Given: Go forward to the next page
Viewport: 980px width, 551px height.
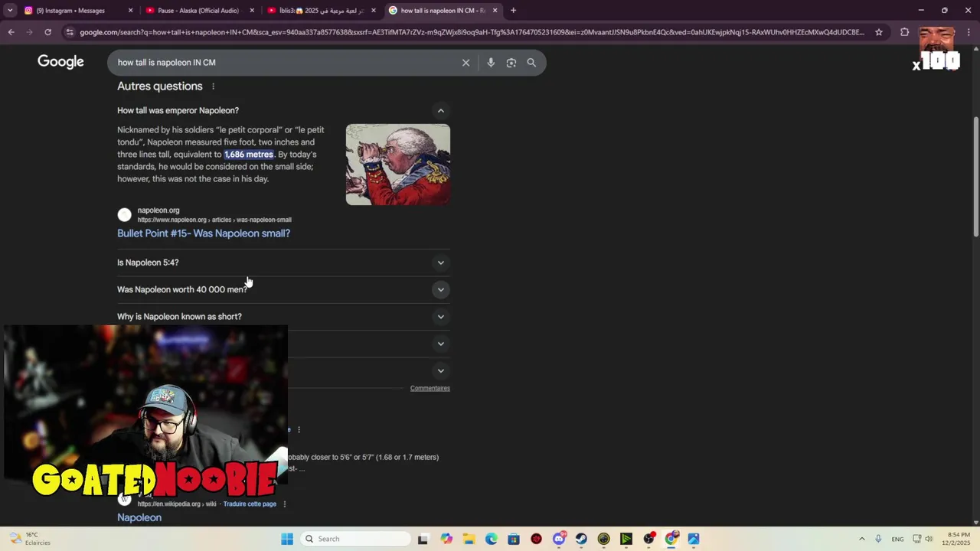Looking at the screenshot, I should (29, 32).
